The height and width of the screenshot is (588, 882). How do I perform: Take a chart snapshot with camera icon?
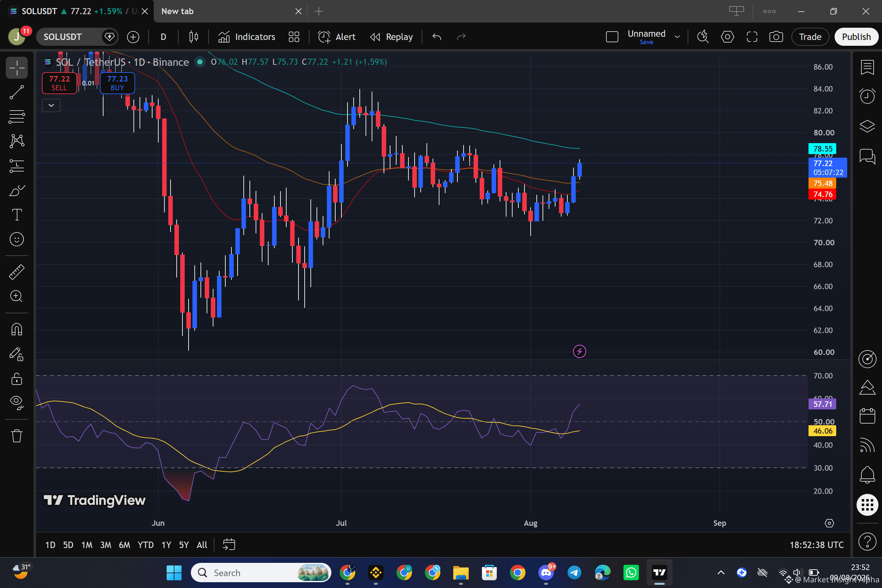[x=776, y=37]
